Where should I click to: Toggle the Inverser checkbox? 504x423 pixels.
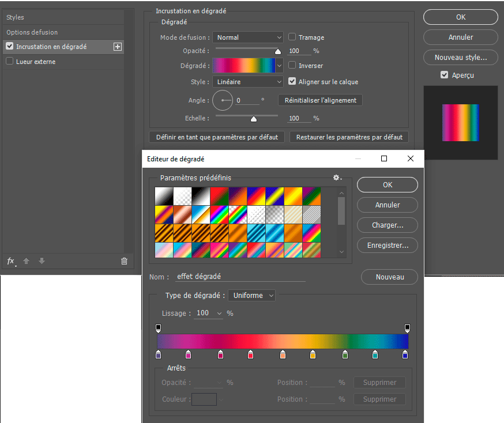(x=292, y=66)
